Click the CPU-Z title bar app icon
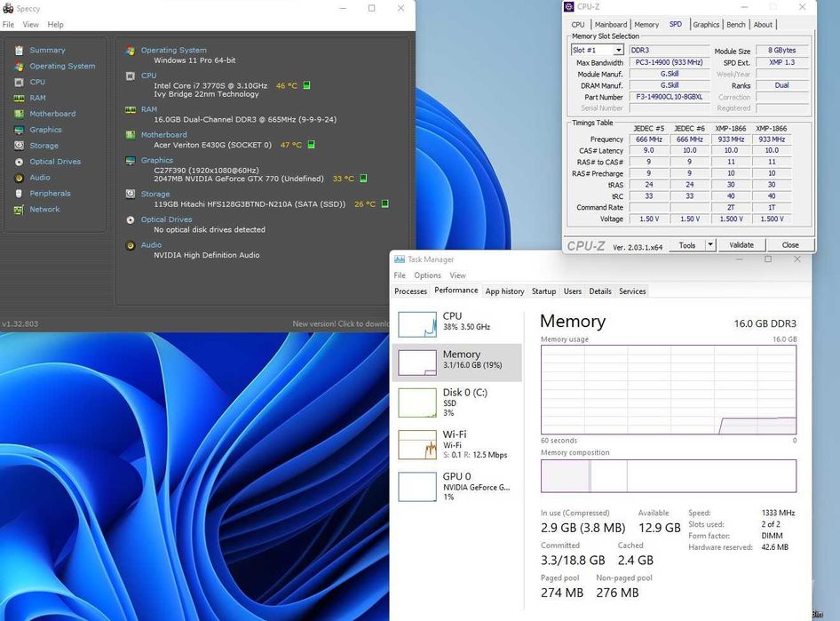The height and width of the screenshot is (621, 840). tap(569, 7)
